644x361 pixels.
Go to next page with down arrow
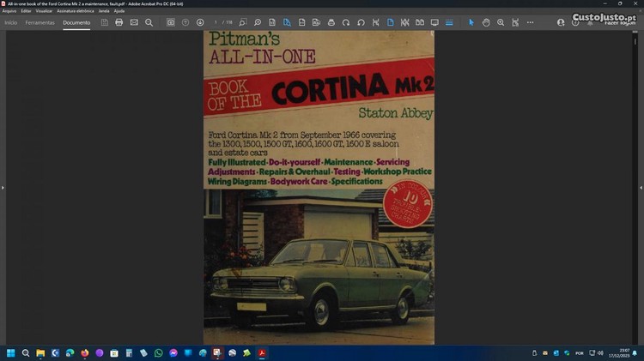[x=200, y=22]
